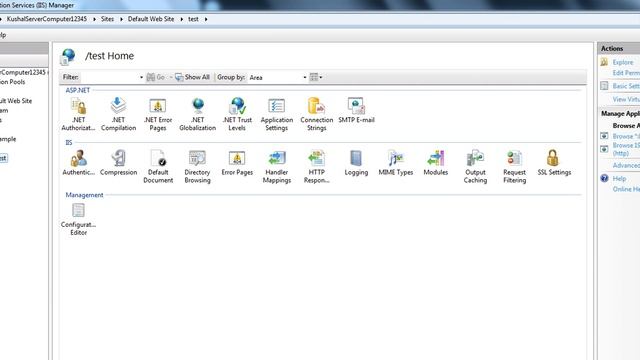Open Directory Browsing feature
Image resolution: width=640 pixels, height=360 pixels.
tap(198, 167)
